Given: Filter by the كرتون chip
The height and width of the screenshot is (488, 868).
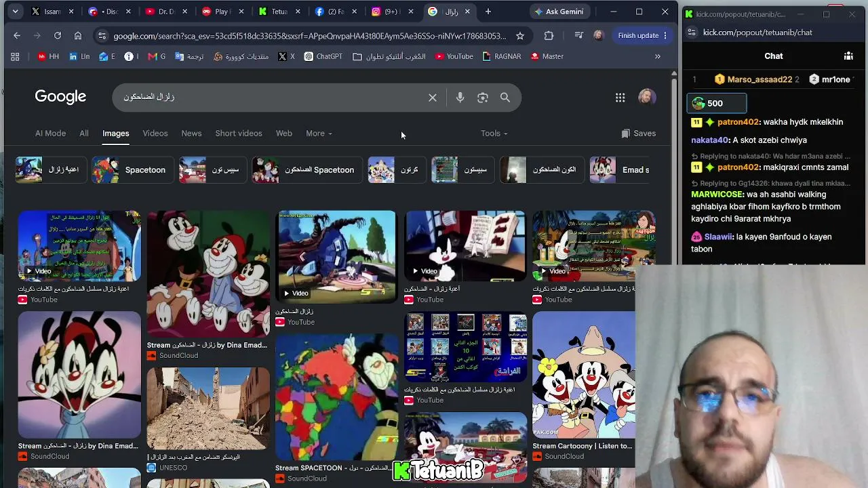Looking at the screenshot, I should click(396, 170).
